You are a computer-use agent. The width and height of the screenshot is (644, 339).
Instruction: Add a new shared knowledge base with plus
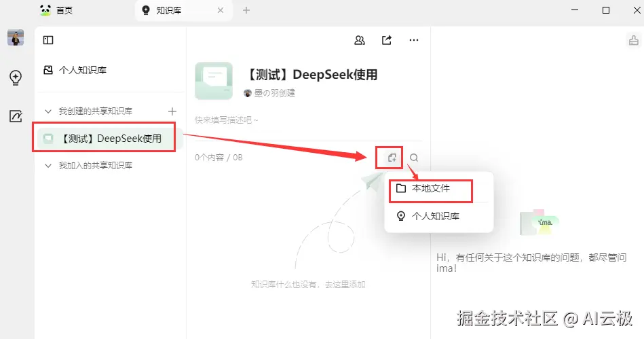(x=172, y=111)
